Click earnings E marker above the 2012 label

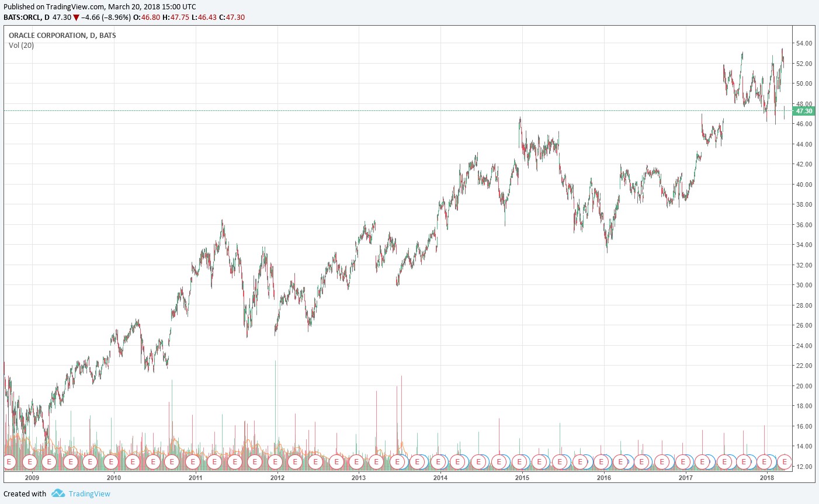275,461
